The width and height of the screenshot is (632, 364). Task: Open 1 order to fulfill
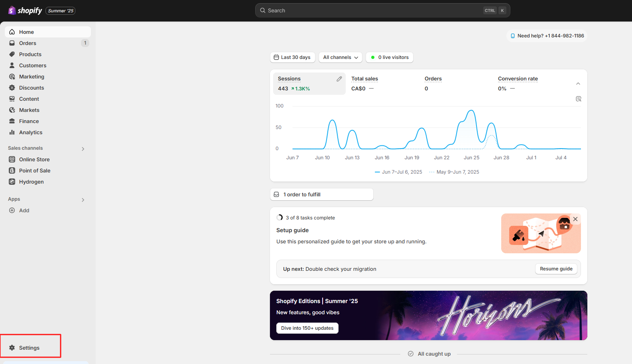pyautogui.click(x=322, y=194)
